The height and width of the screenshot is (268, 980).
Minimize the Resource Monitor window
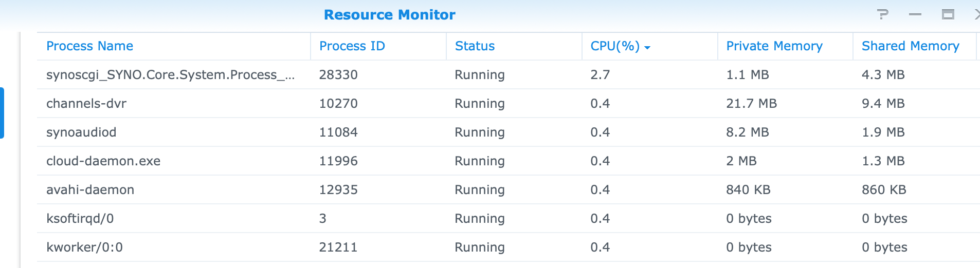point(915,15)
